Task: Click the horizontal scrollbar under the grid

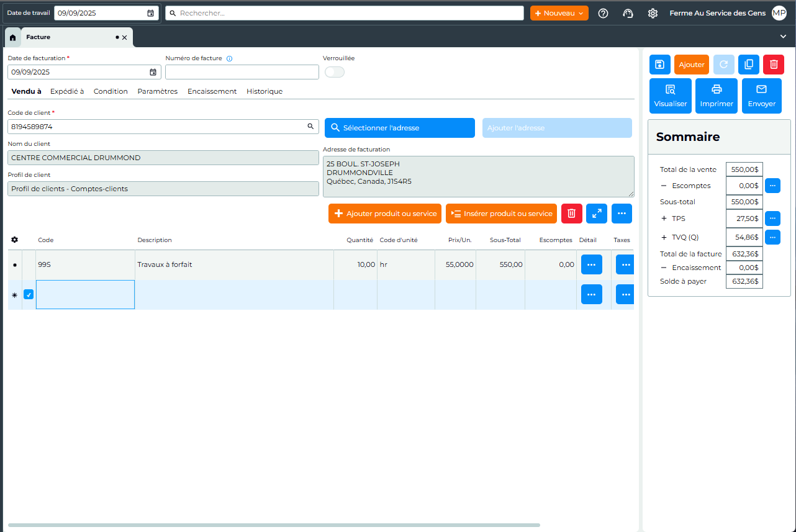Action: (x=274, y=525)
